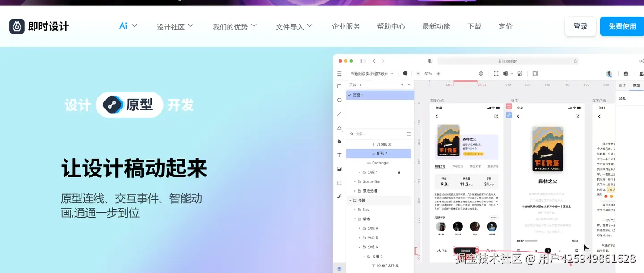This screenshot has width=644, height=273.
Task: Select the Ellipse tool in left toolbar
Action: pyautogui.click(x=339, y=100)
